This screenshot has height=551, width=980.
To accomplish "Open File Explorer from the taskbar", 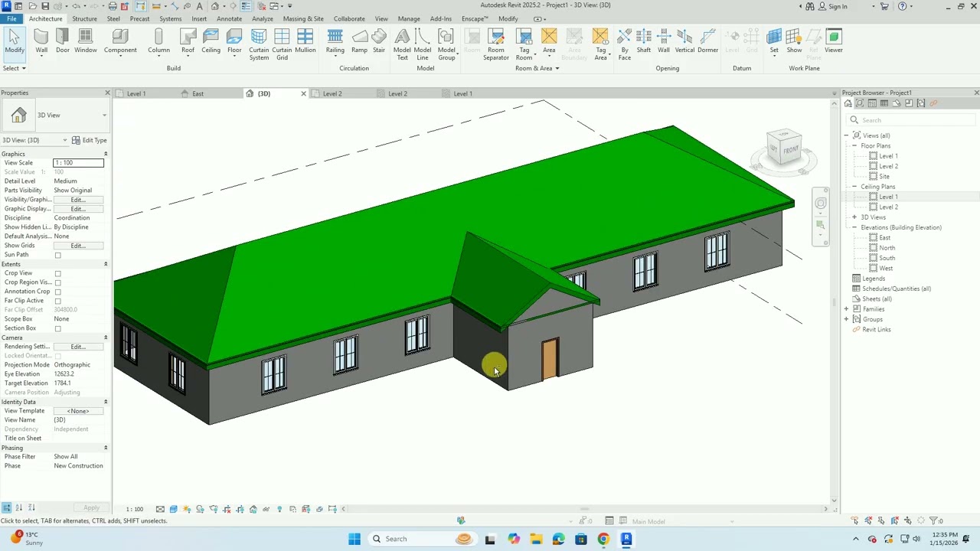I will coord(536,539).
